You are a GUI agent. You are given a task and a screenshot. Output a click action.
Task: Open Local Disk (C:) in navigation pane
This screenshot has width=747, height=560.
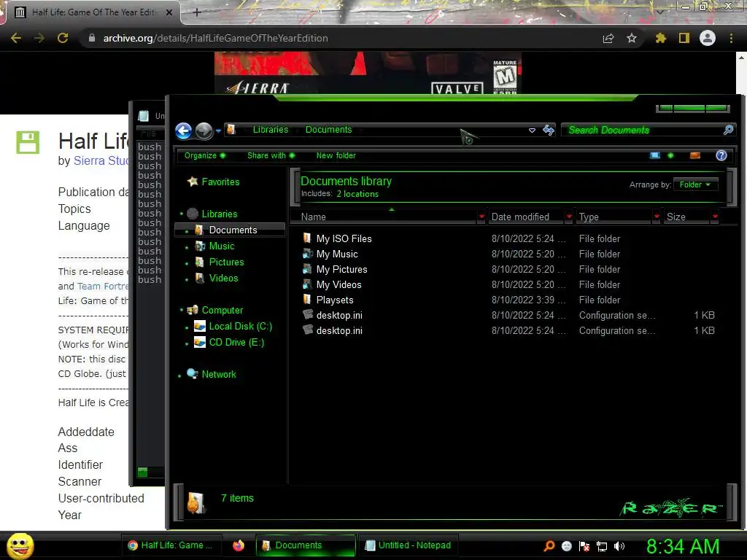point(240,327)
